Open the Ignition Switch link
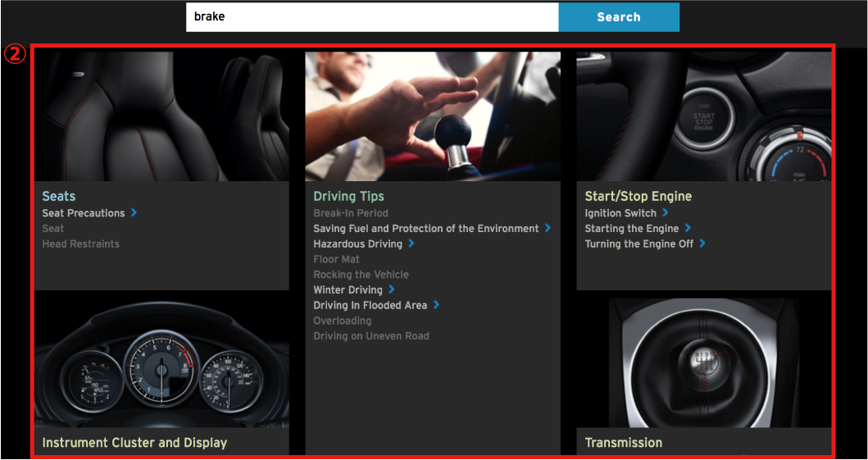Viewport: 868px width, 460px height. tap(620, 213)
